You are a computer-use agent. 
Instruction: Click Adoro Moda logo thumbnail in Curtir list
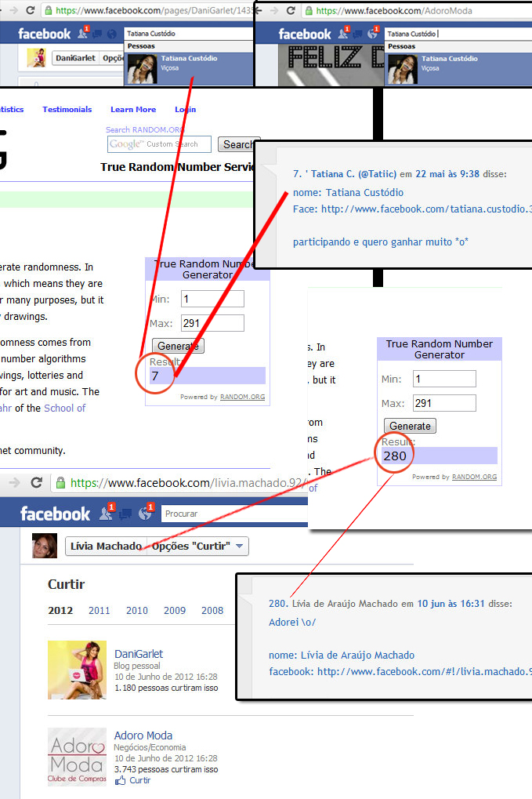(77, 757)
